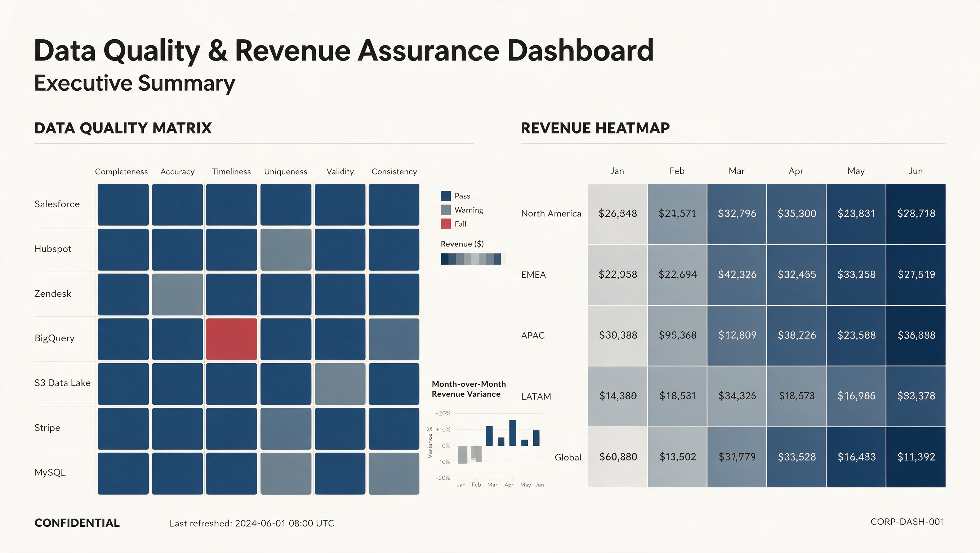Screen dimensions: 980x553
Task: Select the Completeness column header
Action: click(x=121, y=172)
